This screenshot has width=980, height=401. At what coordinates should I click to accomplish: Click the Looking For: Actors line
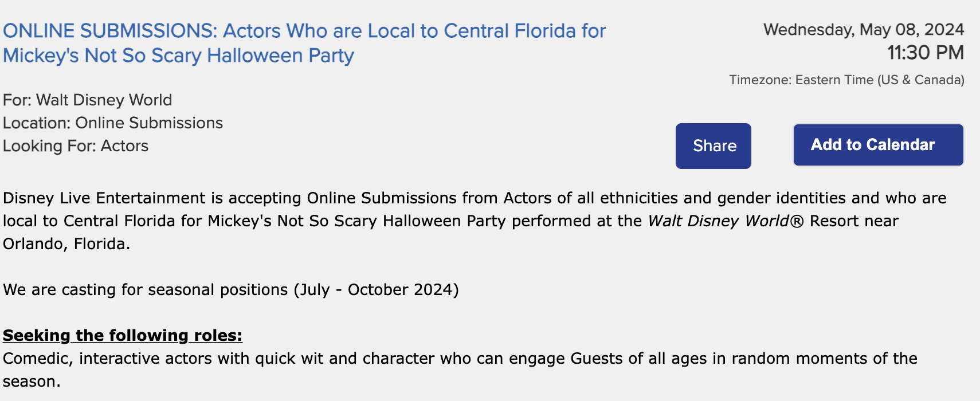click(76, 146)
